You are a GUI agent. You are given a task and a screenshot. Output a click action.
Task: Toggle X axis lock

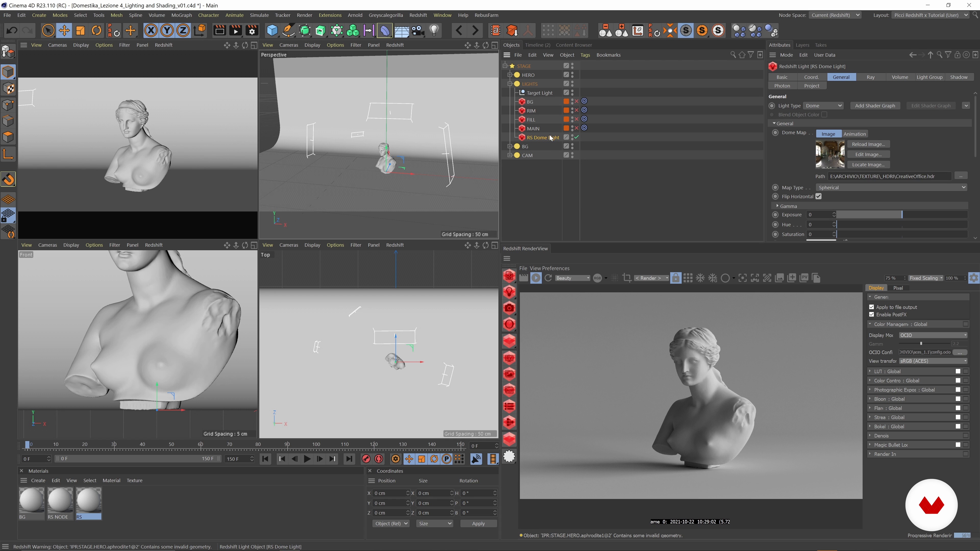click(x=151, y=30)
